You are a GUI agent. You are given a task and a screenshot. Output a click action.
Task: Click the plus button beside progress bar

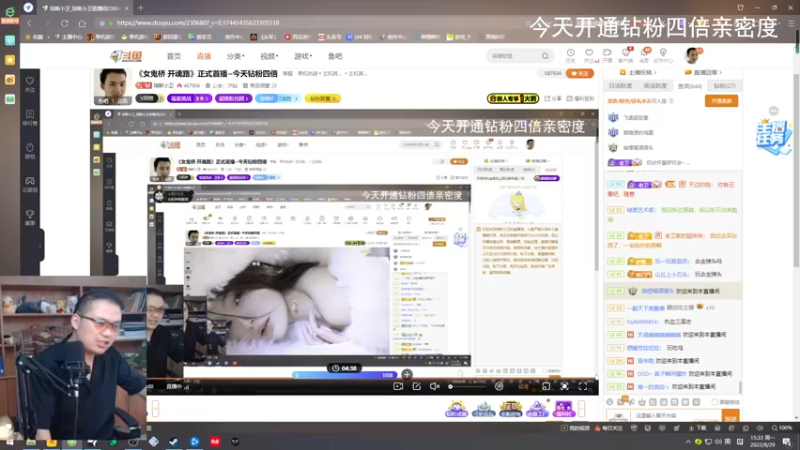pyautogui.click(x=407, y=374)
